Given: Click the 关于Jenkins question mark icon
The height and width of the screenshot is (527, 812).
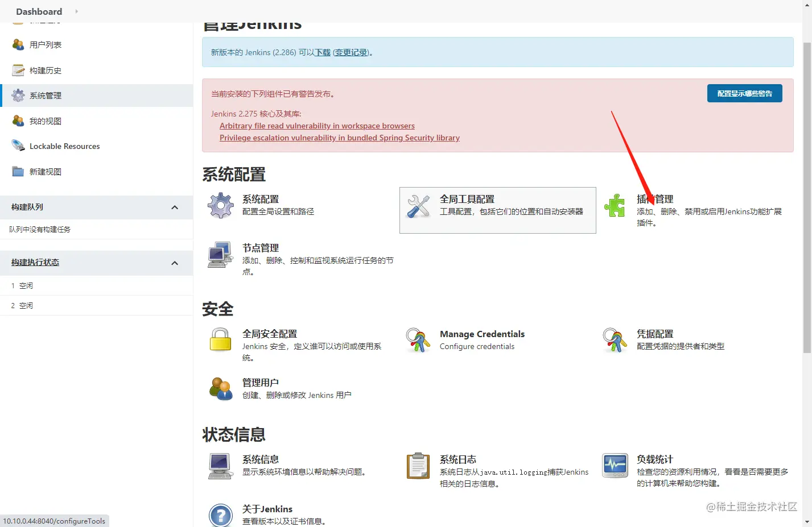Looking at the screenshot, I should tap(221, 514).
